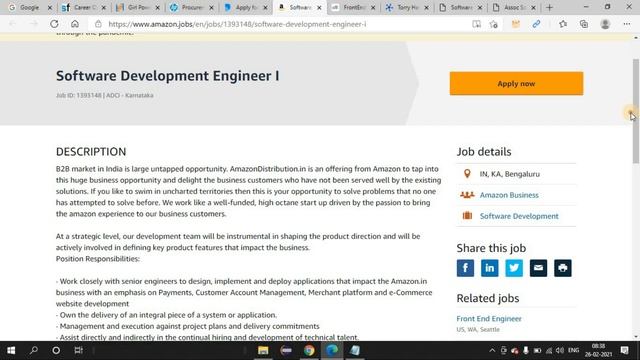The height and width of the screenshot is (360, 640).
Task: Click the forward navigation arrow
Action: click(33, 24)
